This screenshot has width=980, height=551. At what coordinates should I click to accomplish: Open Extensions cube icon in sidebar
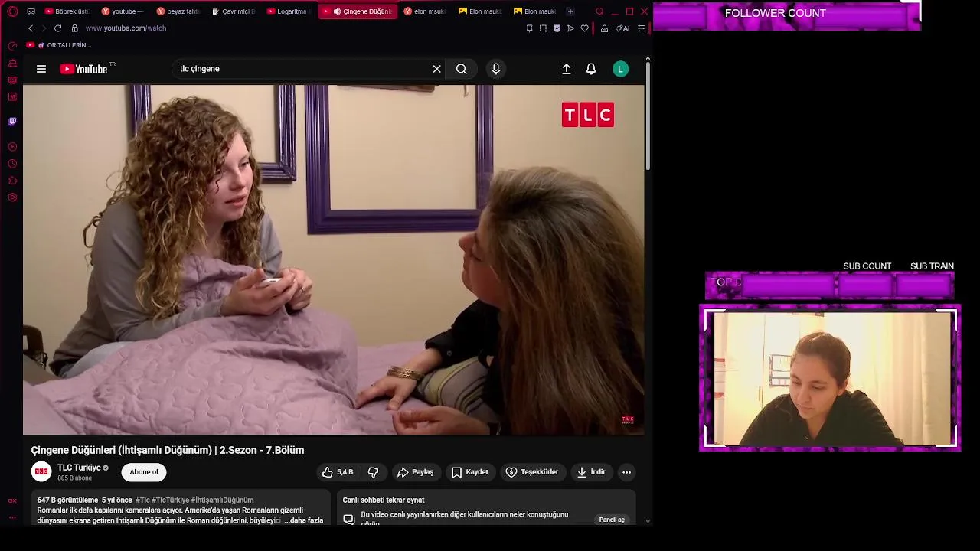[12, 181]
